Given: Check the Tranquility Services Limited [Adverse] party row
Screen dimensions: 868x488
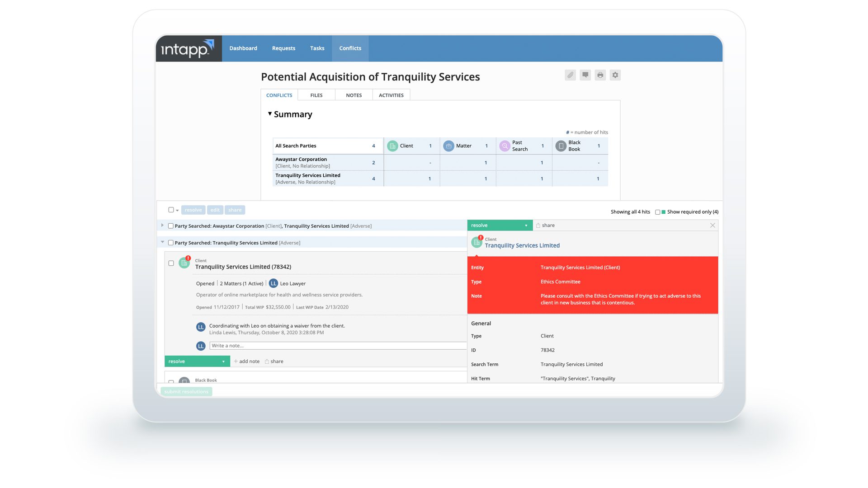Looking at the screenshot, I should 171,243.
